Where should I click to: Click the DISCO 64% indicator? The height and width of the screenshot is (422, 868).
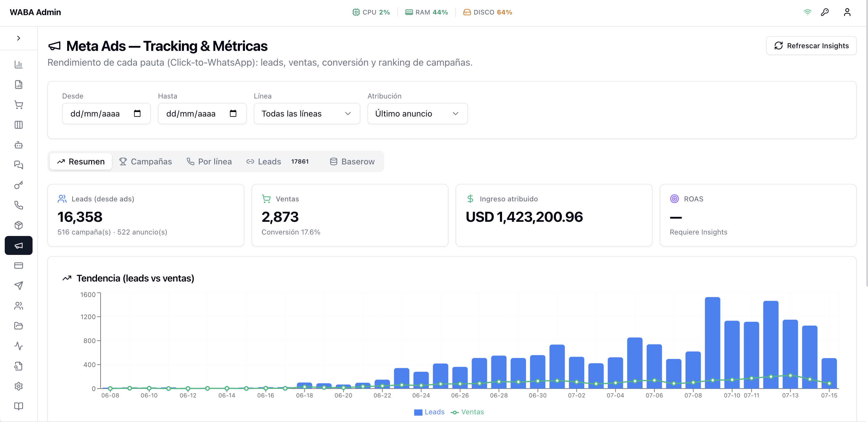488,12
